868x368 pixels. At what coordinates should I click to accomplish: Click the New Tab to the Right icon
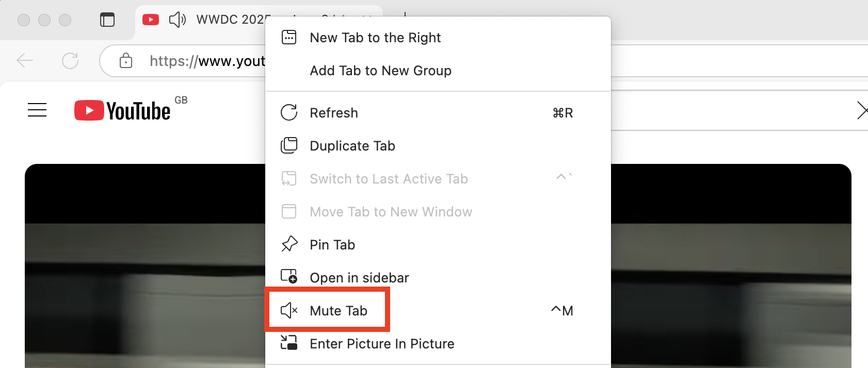point(290,37)
